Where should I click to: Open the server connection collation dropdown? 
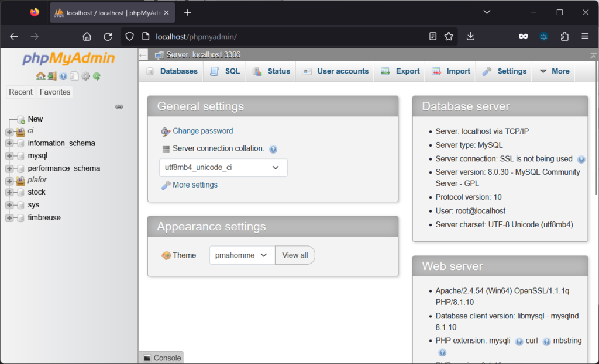coord(223,168)
